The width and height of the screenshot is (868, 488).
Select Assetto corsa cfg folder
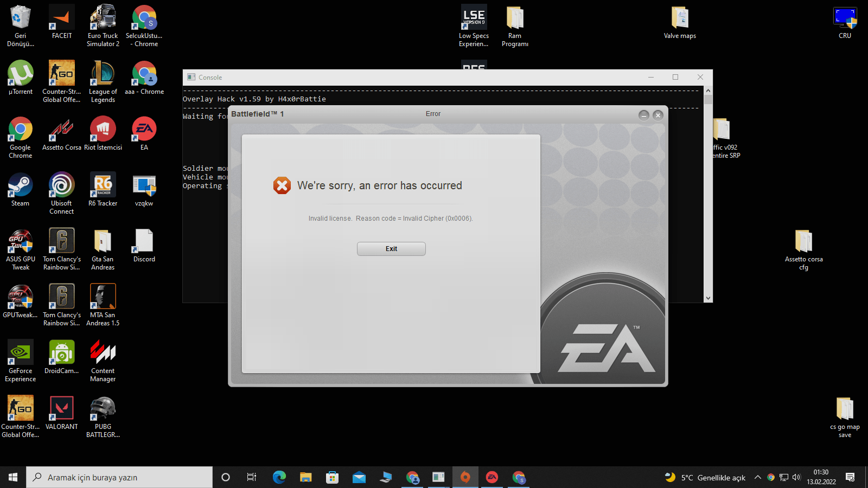pyautogui.click(x=803, y=249)
